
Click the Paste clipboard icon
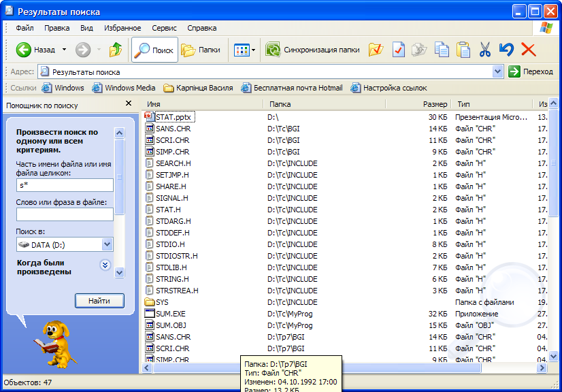click(x=463, y=50)
